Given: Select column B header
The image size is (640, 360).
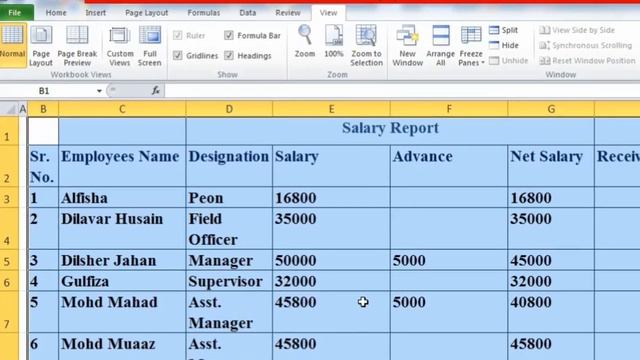Looking at the screenshot, I should tap(43, 109).
